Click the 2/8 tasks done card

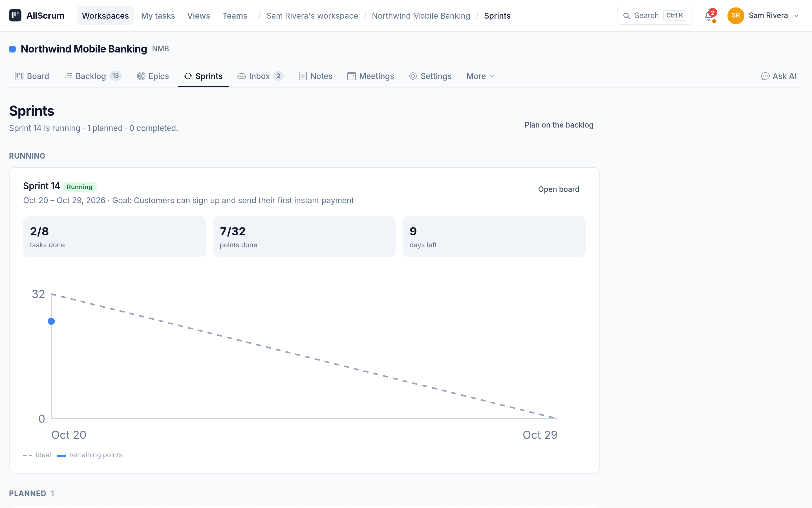tap(114, 237)
